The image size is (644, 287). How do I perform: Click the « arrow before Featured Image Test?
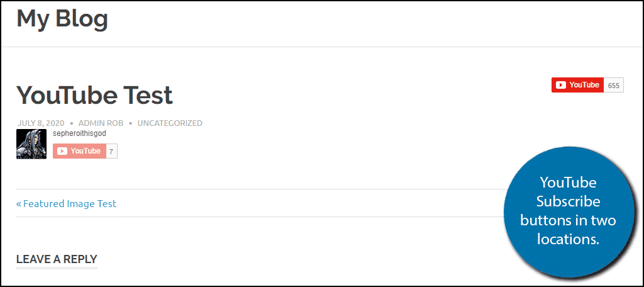pyautogui.click(x=19, y=203)
